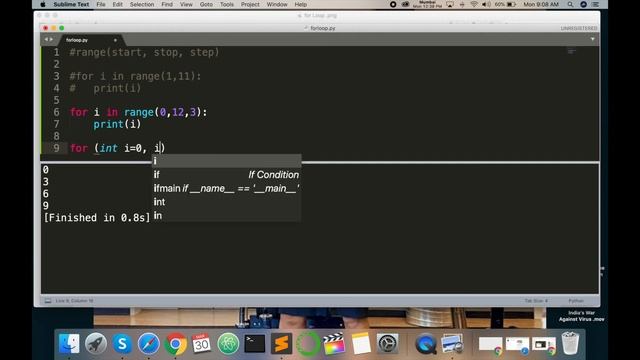Click 'Line 9, Column' status text
Viewport: 640px width, 360px height.
(74, 301)
